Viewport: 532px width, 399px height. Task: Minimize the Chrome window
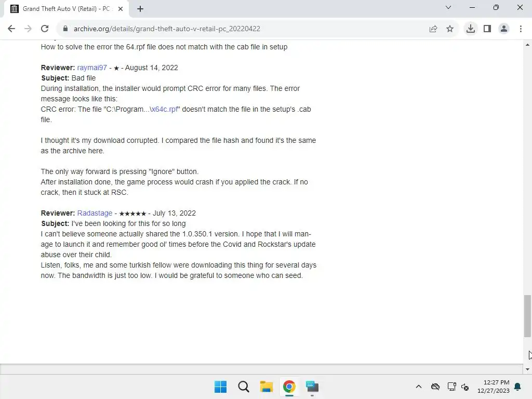(x=472, y=7)
